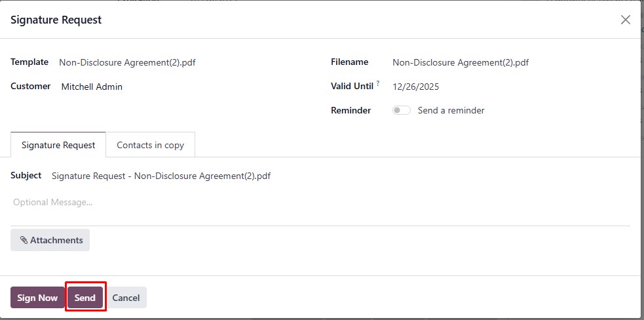Select the Signature Request tab
The height and width of the screenshot is (320, 644).
[58, 145]
